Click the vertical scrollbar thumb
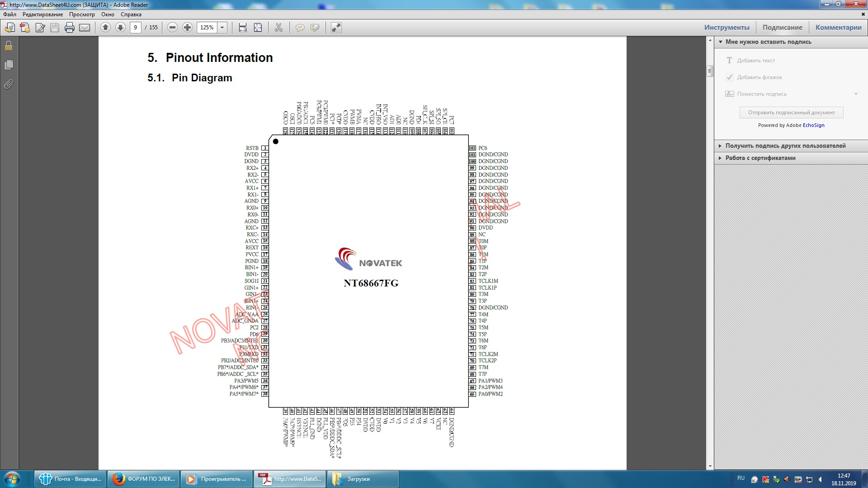Viewport: 868px width, 488px height. (x=710, y=71)
